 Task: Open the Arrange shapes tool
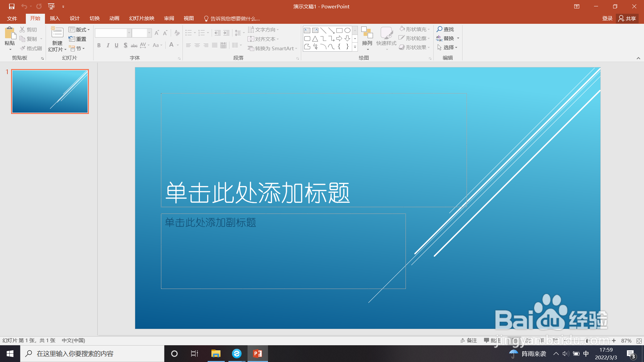point(367,37)
